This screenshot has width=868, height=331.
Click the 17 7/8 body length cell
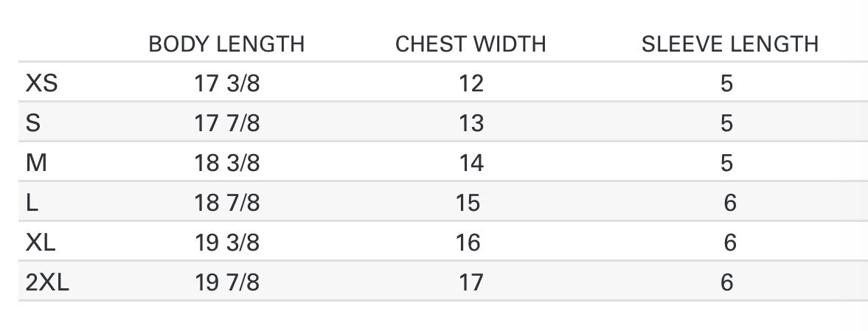click(227, 123)
